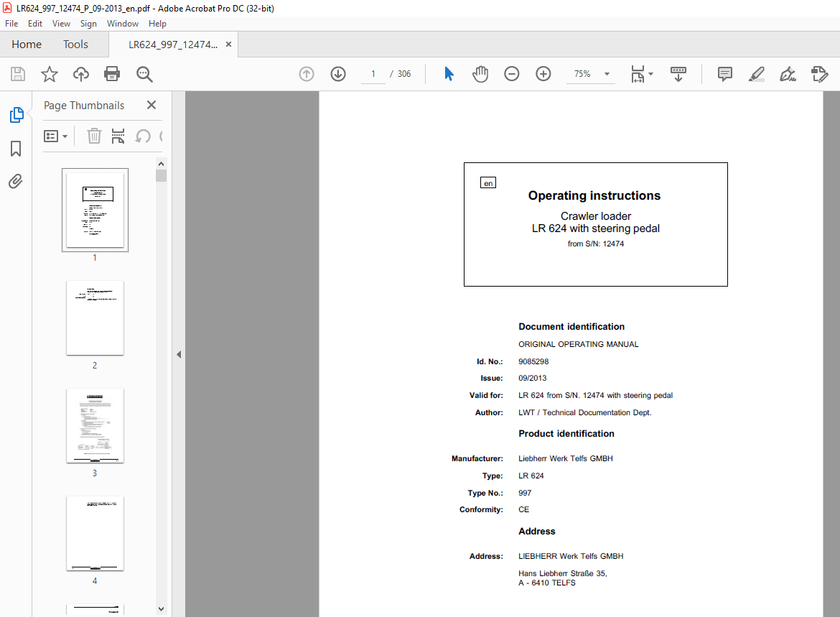Click thumbnails scrollbar up arrow
840x617 pixels.
click(162, 164)
